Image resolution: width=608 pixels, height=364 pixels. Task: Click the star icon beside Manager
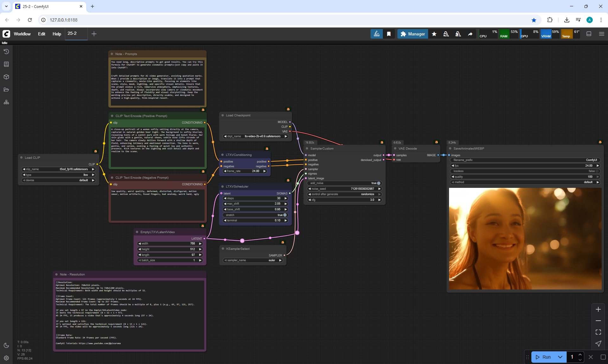click(434, 34)
